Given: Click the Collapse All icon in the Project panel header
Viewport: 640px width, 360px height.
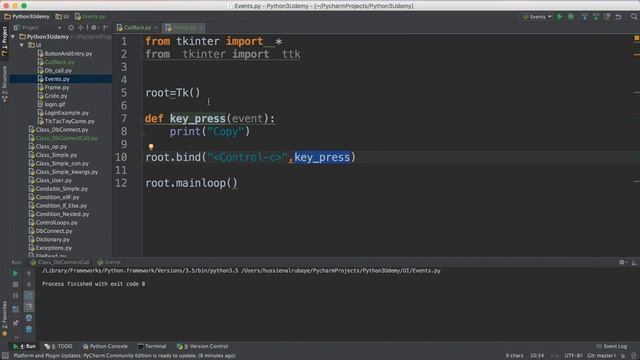Looking at the screenshot, I should 80,28.
